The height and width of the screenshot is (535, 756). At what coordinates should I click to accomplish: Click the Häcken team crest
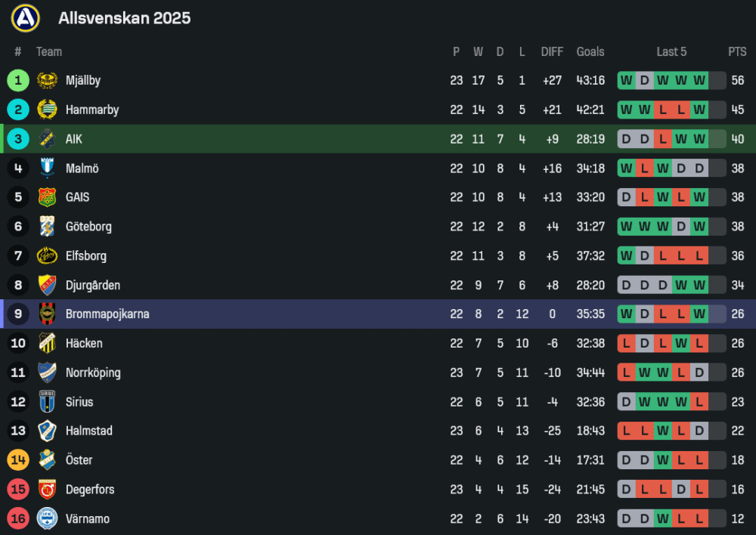coord(48,343)
